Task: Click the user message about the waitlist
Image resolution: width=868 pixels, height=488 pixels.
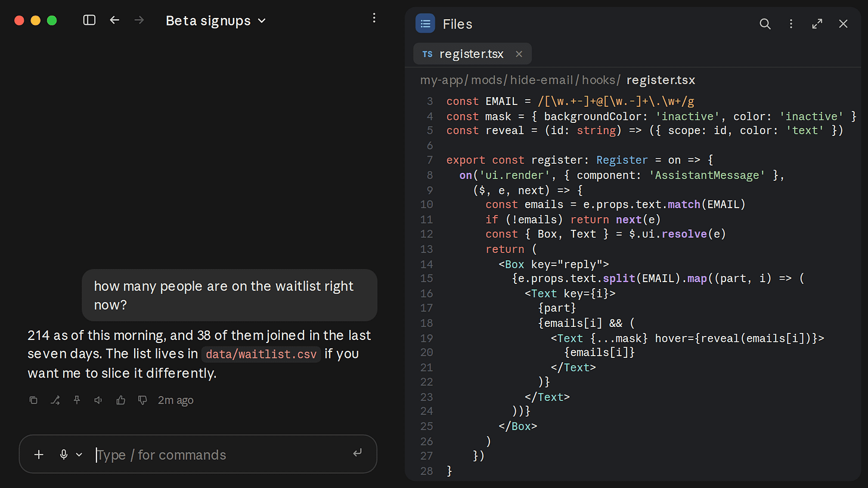Action: pyautogui.click(x=230, y=295)
